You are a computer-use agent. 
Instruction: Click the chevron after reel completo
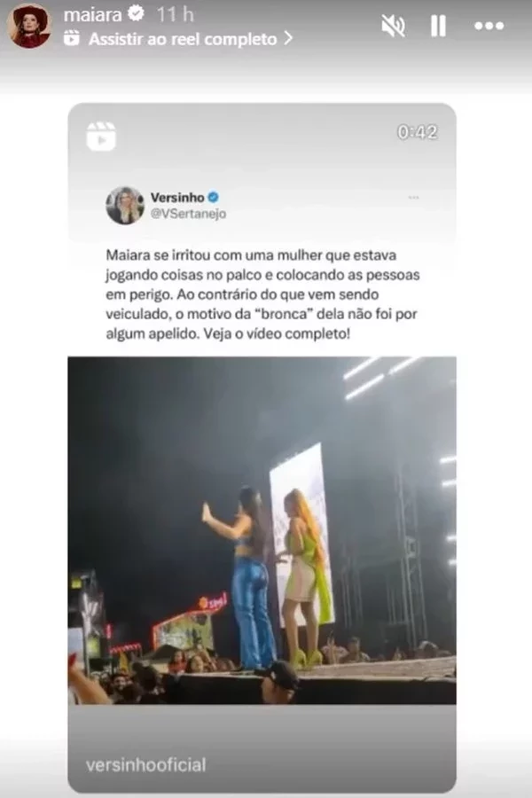289,38
